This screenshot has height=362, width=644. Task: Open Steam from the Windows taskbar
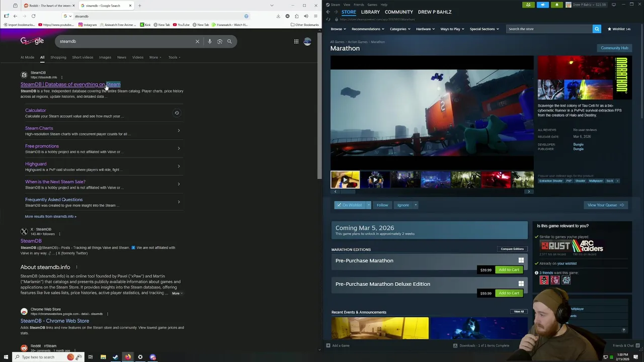pyautogui.click(x=115, y=357)
